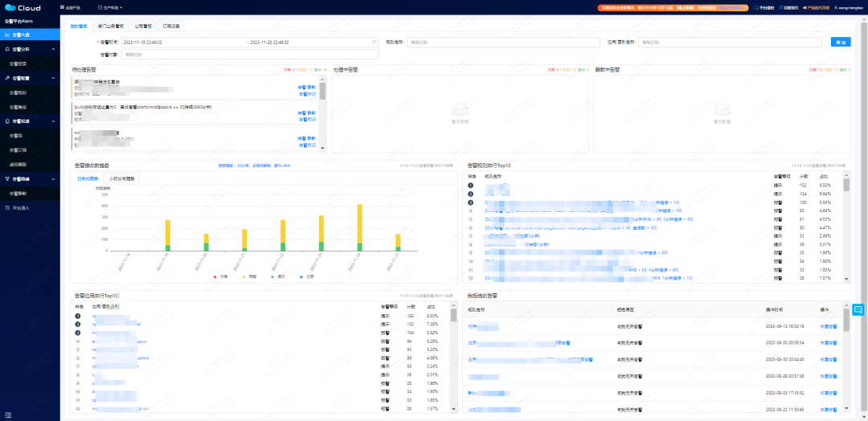
Task: Toggle the yellow warning legend in chart
Action: (x=248, y=276)
